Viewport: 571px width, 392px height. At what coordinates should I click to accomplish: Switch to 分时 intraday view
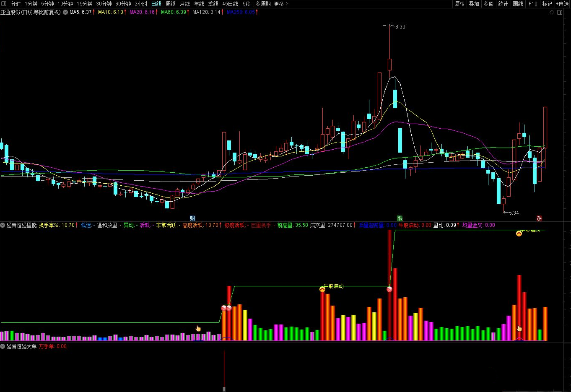click(x=16, y=4)
